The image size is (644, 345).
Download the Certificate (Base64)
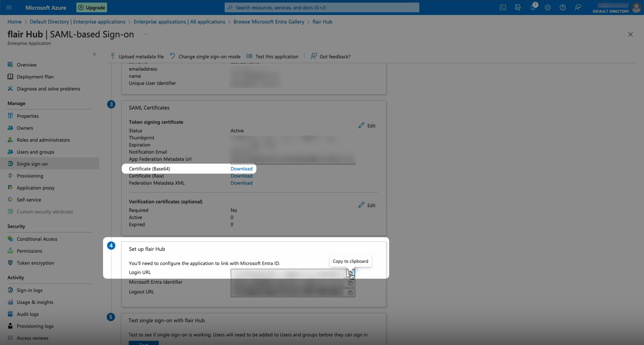(241, 169)
